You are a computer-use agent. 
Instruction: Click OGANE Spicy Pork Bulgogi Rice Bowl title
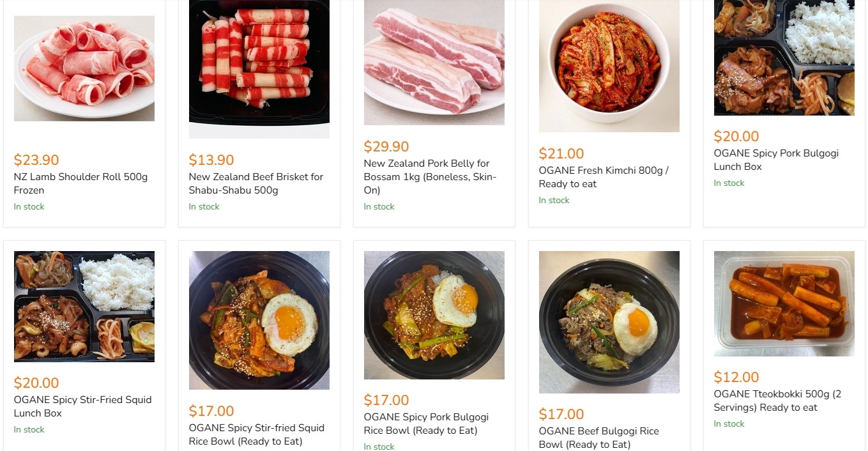[x=426, y=424]
